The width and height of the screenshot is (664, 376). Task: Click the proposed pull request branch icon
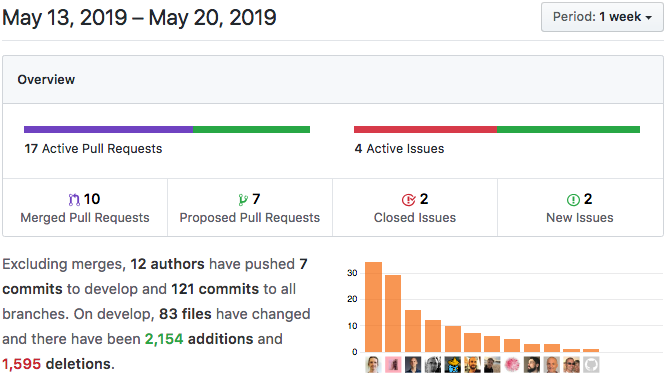pos(243,199)
